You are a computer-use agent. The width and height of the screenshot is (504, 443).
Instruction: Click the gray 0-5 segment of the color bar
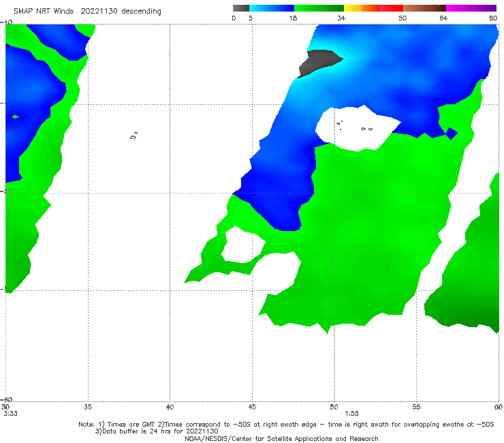tap(241, 8)
